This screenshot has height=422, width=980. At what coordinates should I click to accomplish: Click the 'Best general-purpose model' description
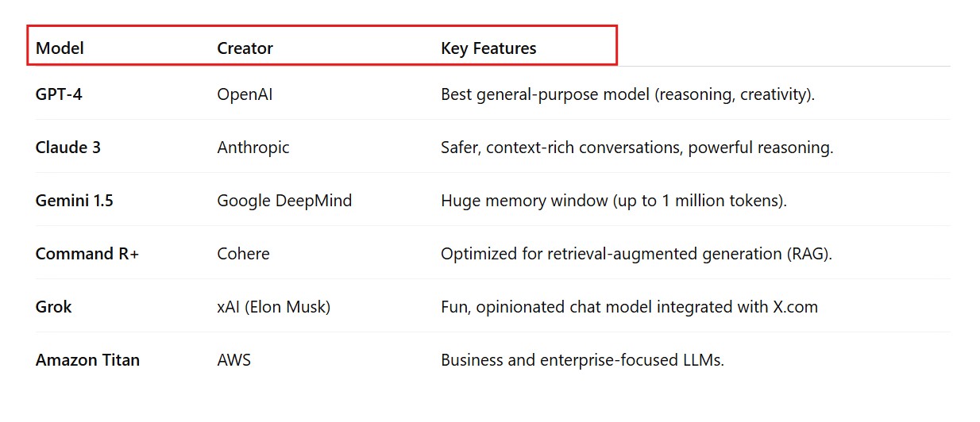pyautogui.click(x=627, y=94)
